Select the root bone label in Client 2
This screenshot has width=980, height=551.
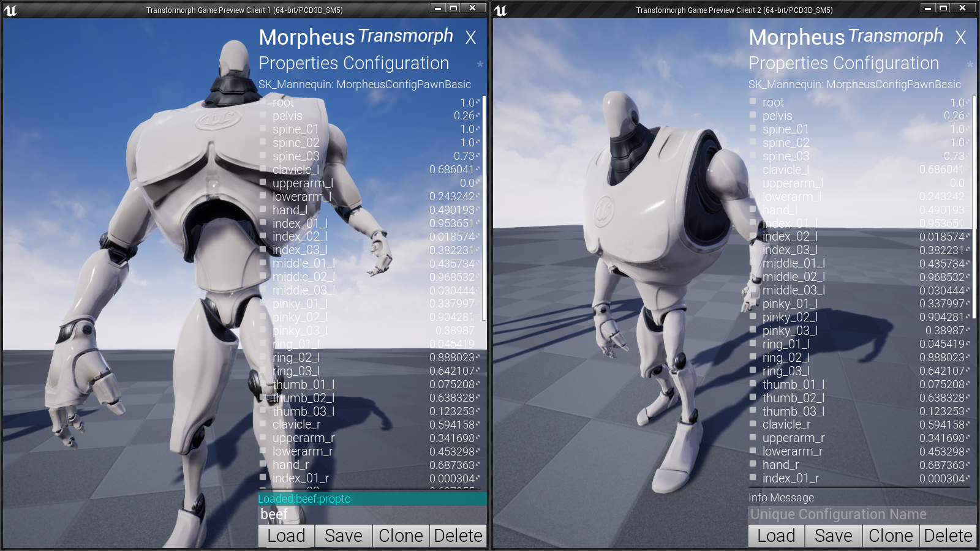pyautogui.click(x=773, y=102)
